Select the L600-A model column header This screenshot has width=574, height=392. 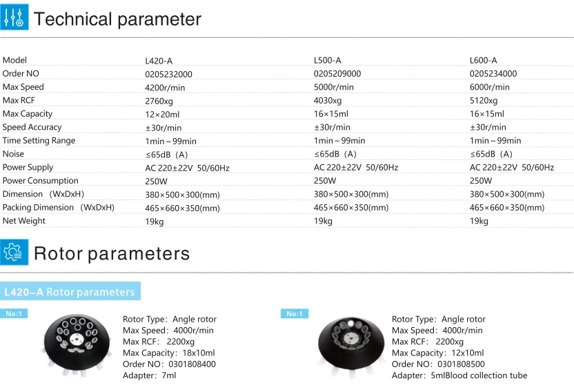pyautogui.click(x=483, y=60)
